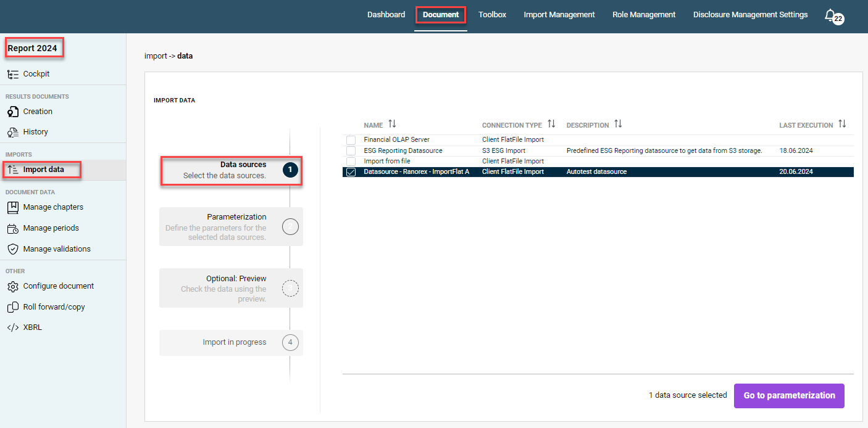Click Go to parameterization button
Viewport: 868px width, 428px height.
789,395
